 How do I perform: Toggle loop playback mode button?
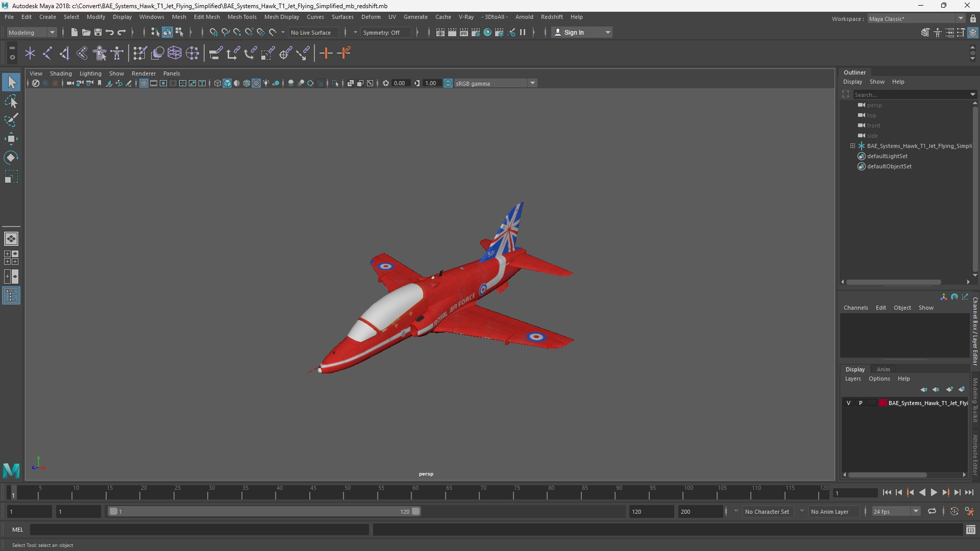[932, 511]
